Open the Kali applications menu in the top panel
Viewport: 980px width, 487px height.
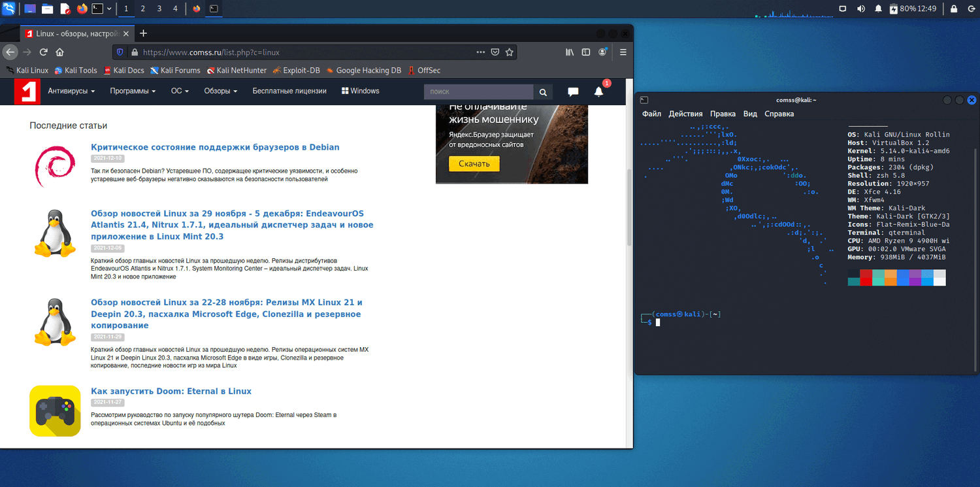click(x=8, y=8)
